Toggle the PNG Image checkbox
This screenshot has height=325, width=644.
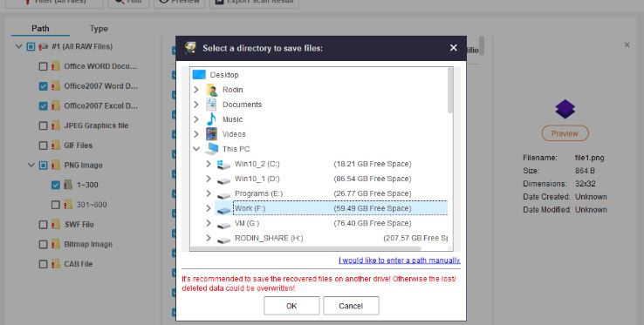tap(43, 165)
